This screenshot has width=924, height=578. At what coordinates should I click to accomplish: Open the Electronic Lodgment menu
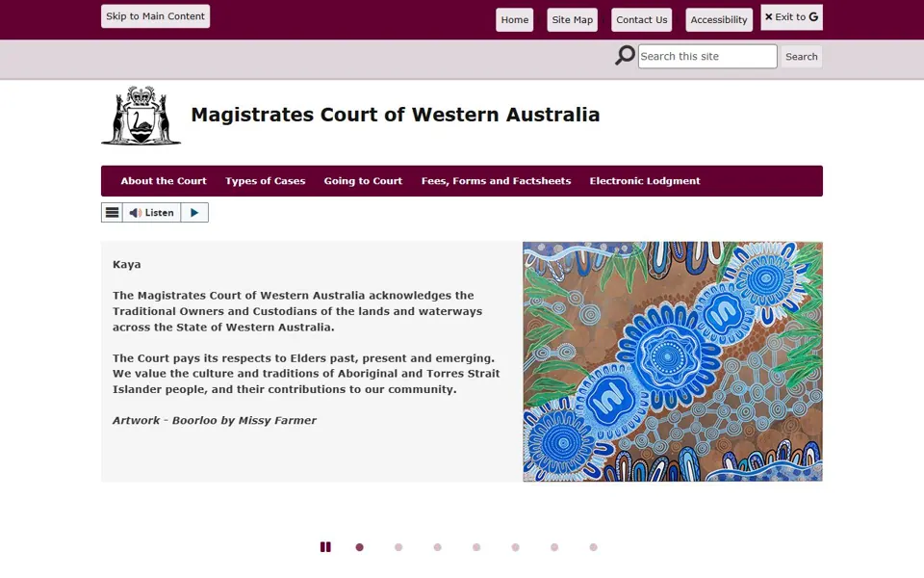[x=645, y=181]
